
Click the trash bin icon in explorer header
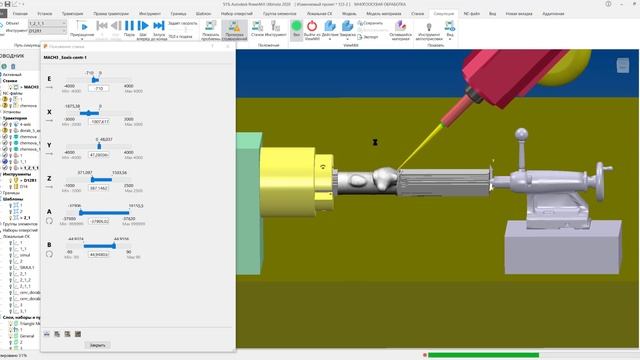pyautogui.click(x=13, y=66)
